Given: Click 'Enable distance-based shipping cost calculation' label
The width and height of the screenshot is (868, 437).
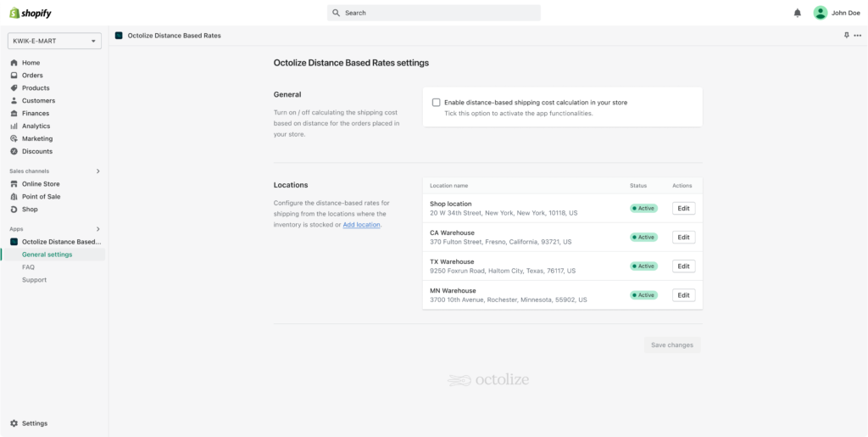Looking at the screenshot, I should 536,103.
